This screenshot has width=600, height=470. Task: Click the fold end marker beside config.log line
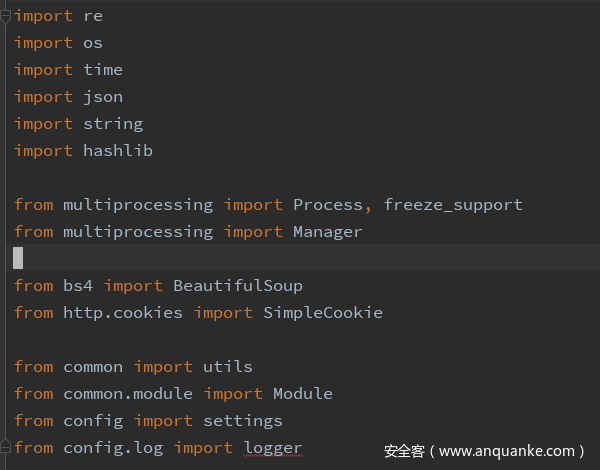[8, 447]
